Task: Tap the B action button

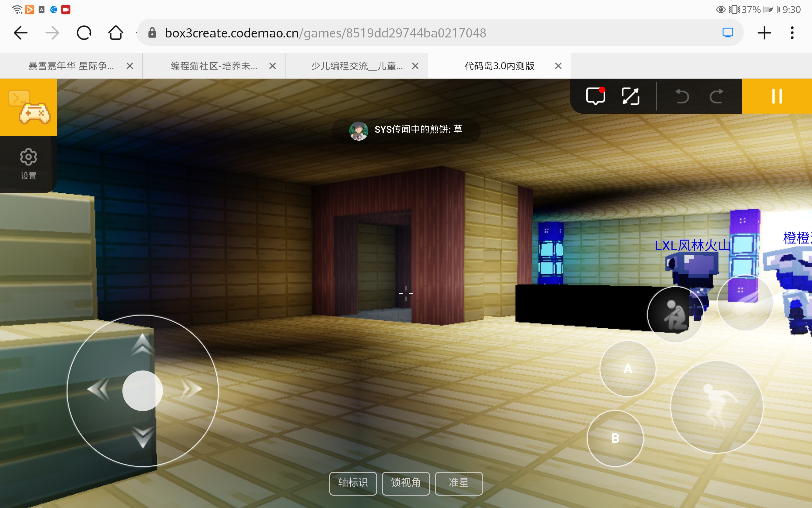Action: pos(615,438)
